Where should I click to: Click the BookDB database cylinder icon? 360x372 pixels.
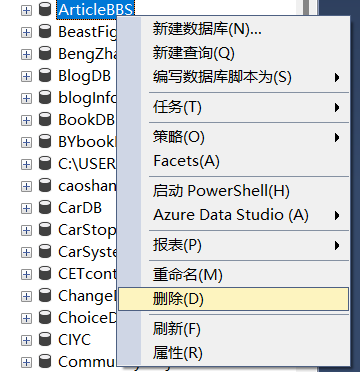[45, 120]
